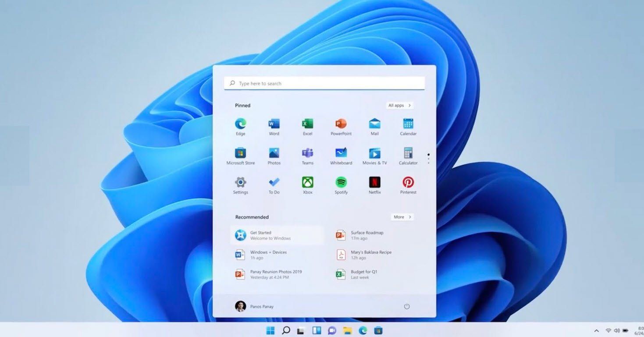The width and height of the screenshot is (644, 337).
Task: Open File Explorer from the taskbar
Action: coord(347,330)
